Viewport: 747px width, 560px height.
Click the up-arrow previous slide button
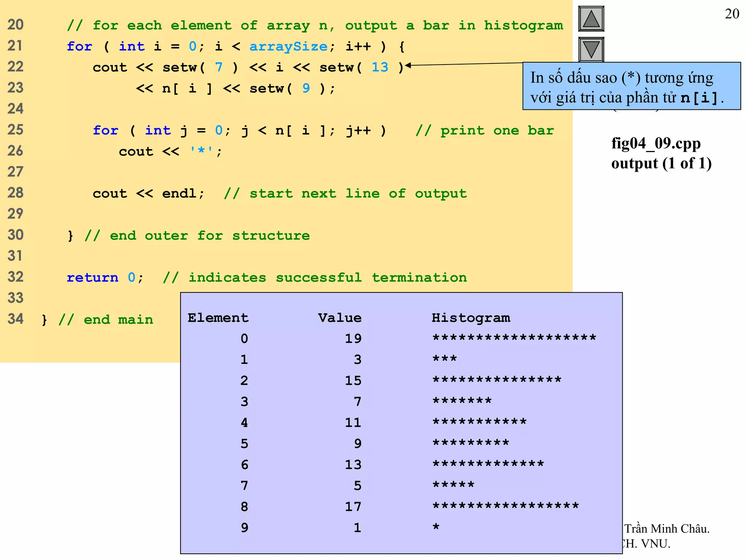tap(591, 19)
